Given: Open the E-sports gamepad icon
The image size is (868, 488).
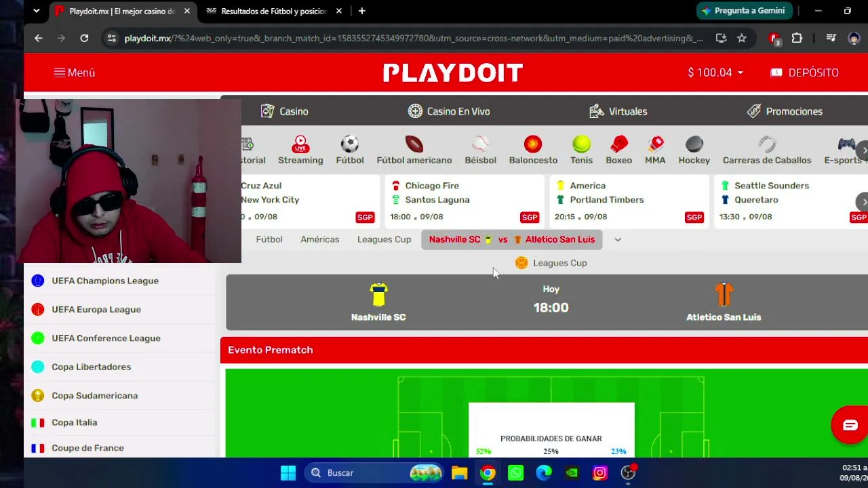Looking at the screenshot, I should [846, 144].
